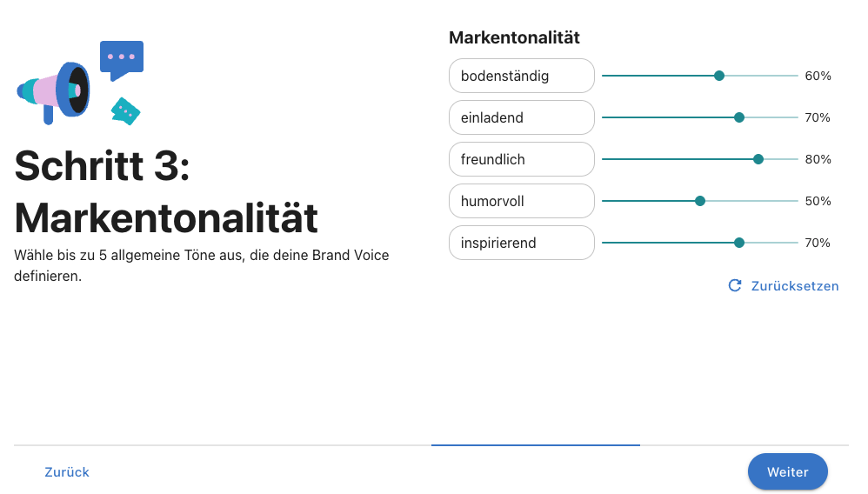Click the freundlich slider handle

click(758, 159)
